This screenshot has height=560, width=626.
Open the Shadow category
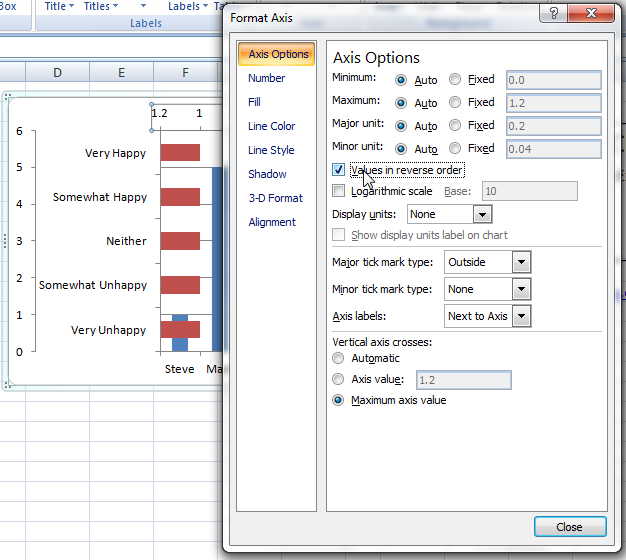(x=267, y=174)
